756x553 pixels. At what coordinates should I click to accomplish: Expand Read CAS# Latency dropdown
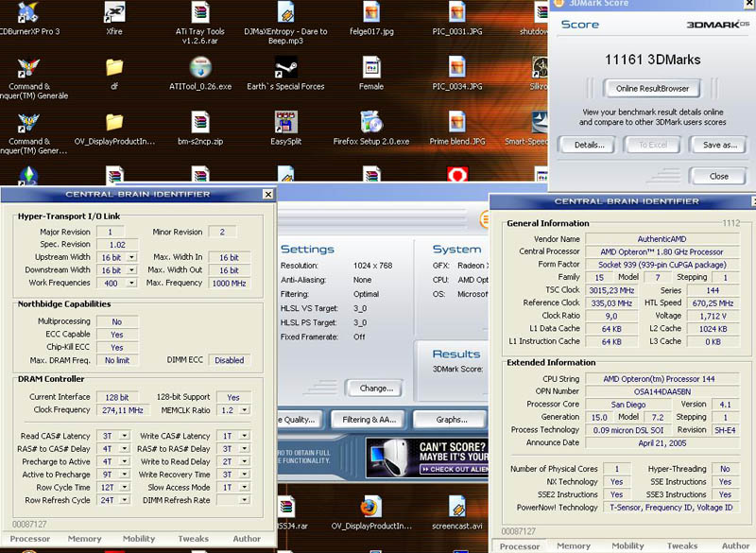pos(125,436)
